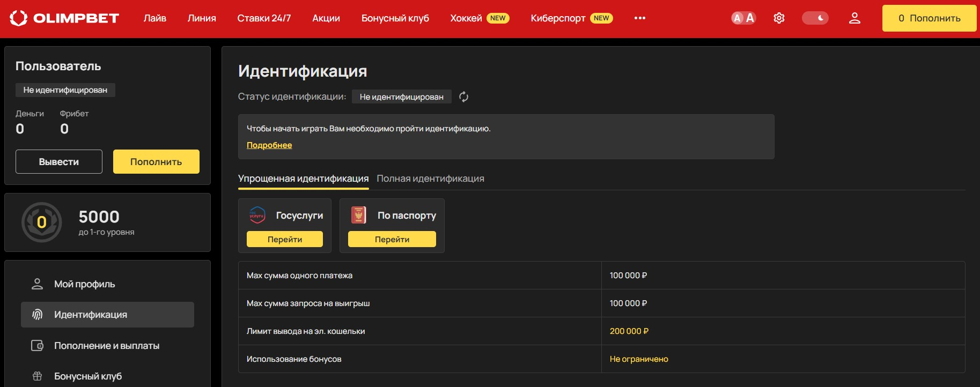
Task: Open Мой профиль in sidebar
Action: tap(107, 284)
